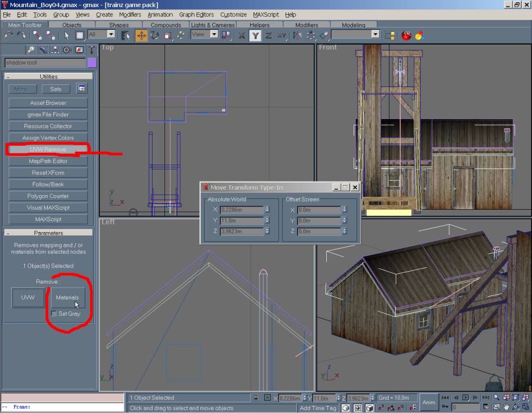Open the Material Editor red sphere icon
This screenshot has width=532, height=413.
(x=407, y=35)
